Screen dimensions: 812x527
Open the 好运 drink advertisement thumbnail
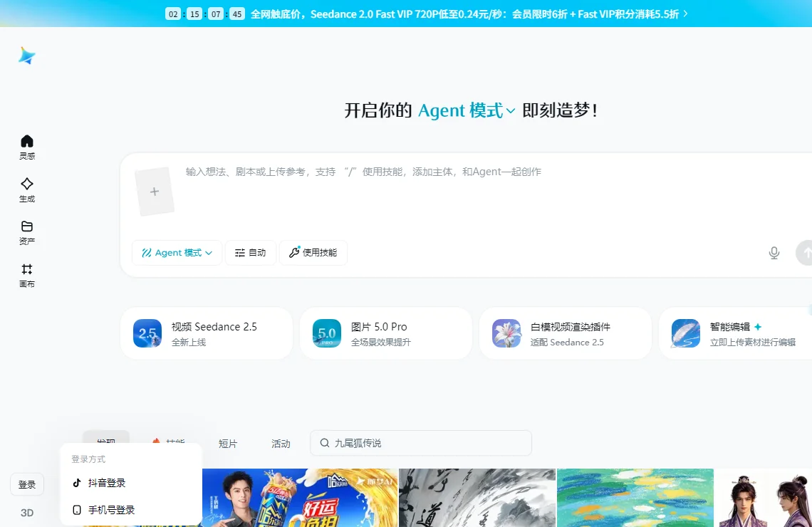click(x=300, y=498)
